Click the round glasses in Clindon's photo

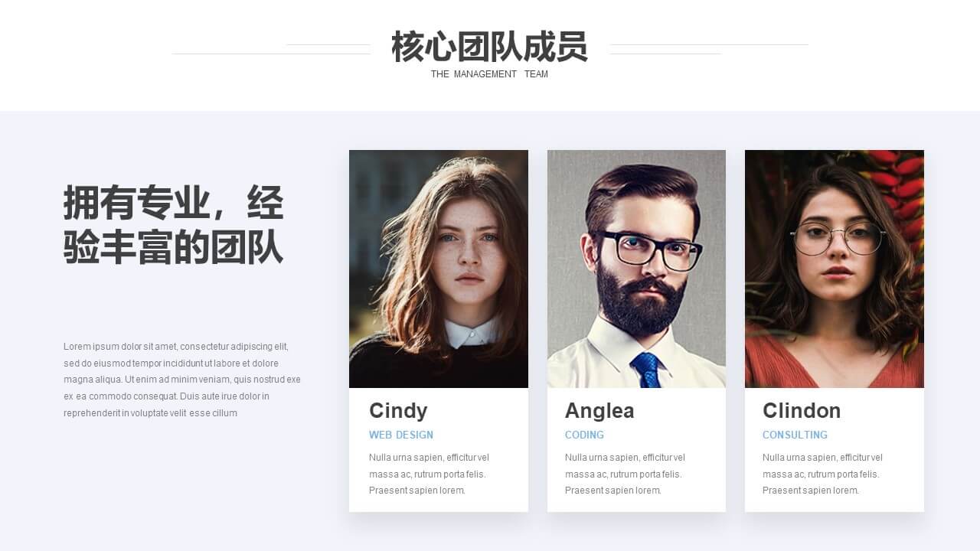pyautogui.click(x=837, y=238)
